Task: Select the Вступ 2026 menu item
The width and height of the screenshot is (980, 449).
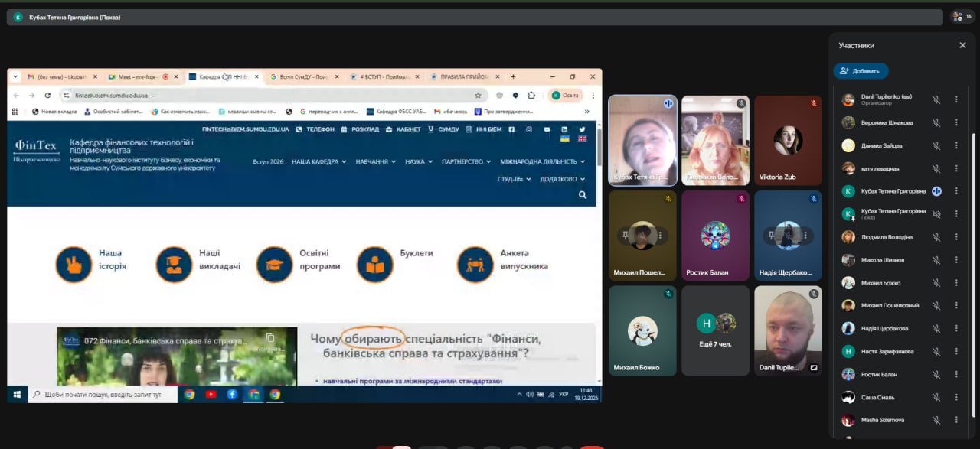Action: 268,162
